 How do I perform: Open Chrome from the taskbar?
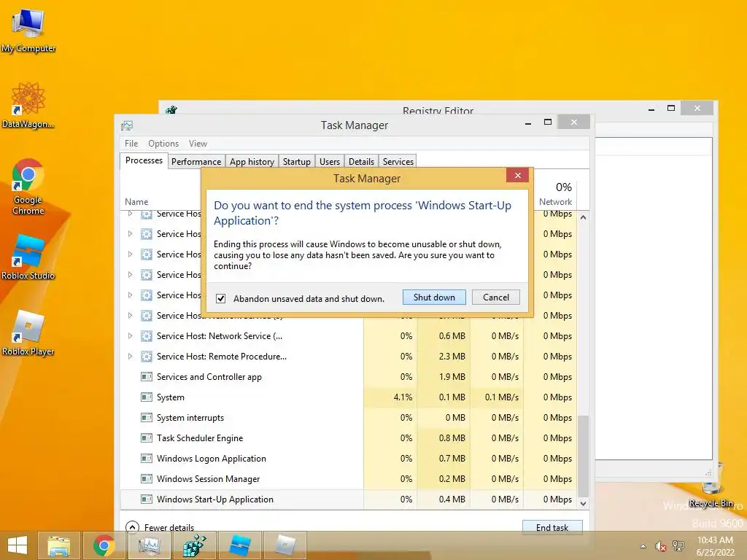pos(104,545)
